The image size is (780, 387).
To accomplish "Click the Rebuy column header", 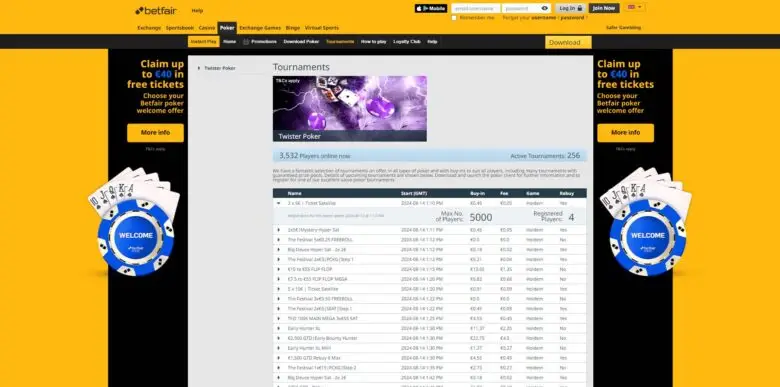I will [x=567, y=194].
